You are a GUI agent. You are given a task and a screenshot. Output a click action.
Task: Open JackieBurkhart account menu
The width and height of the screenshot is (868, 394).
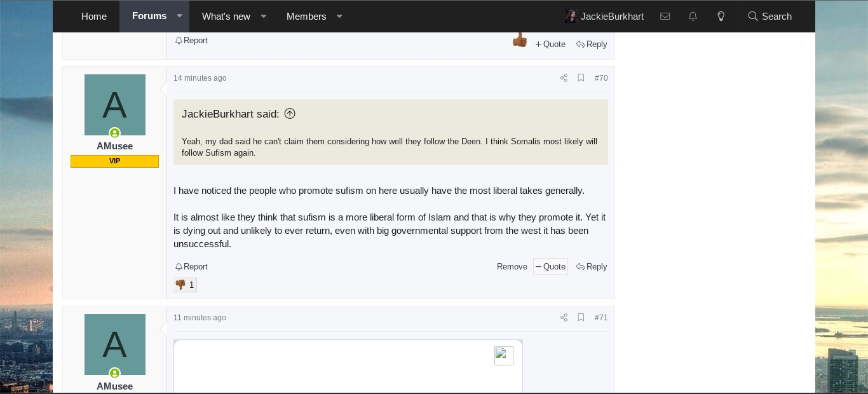[x=604, y=17]
